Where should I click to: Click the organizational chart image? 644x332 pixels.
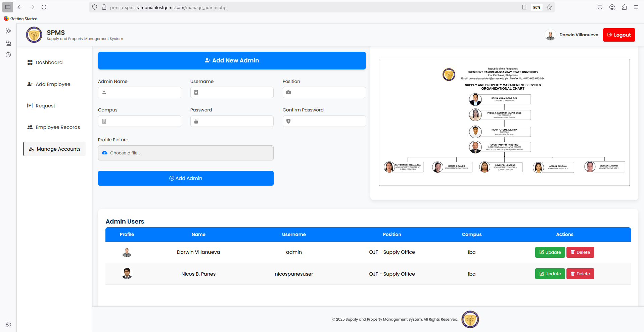pyautogui.click(x=504, y=123)
